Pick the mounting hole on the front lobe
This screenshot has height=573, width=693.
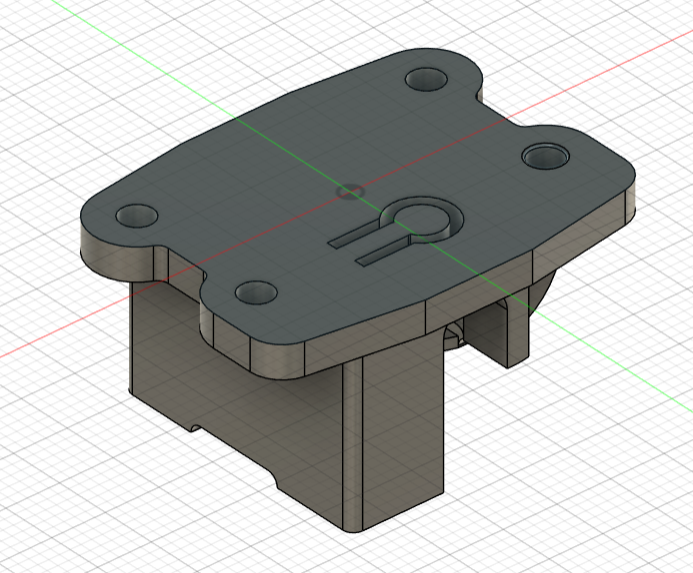point(256,293)
